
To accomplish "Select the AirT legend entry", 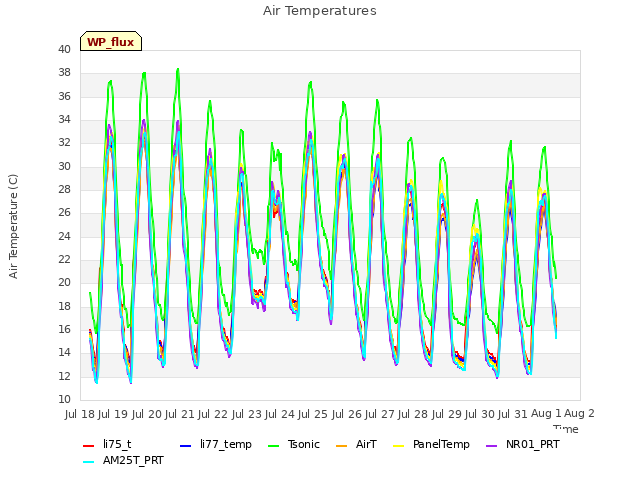I will tap(356, 444).
